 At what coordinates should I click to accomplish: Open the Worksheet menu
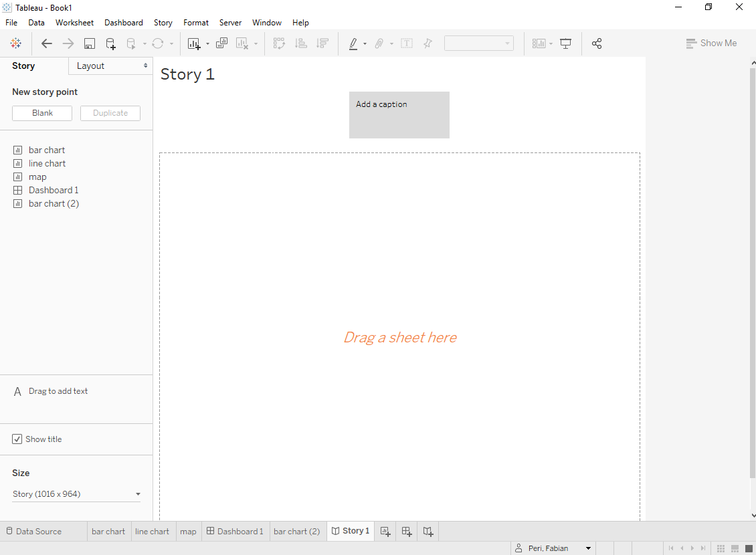[74, 23]
